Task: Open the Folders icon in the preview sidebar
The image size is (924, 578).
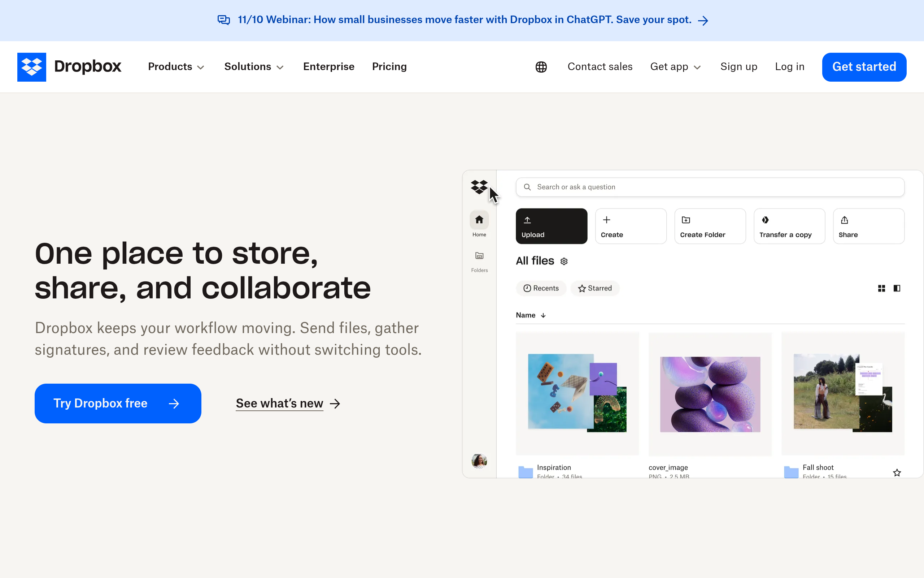Action: pos(479,255)
